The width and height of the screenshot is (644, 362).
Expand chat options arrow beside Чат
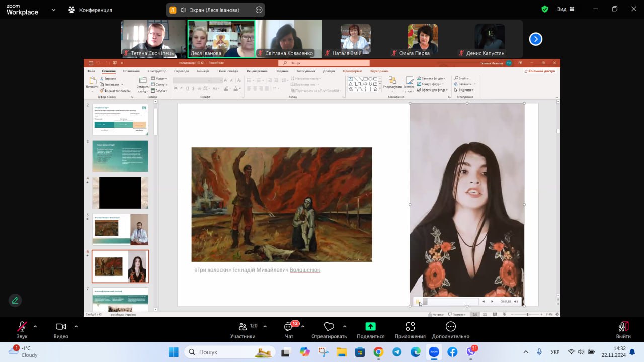click(x=302, y=326)
